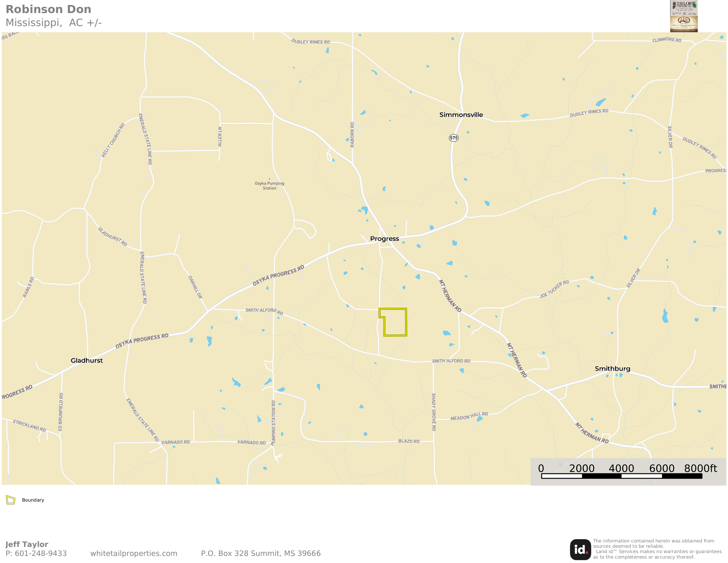This screenshot has width=728, height=563.
Task: Click the yellow Boundary legend icon
Action: tap(11, 500)
